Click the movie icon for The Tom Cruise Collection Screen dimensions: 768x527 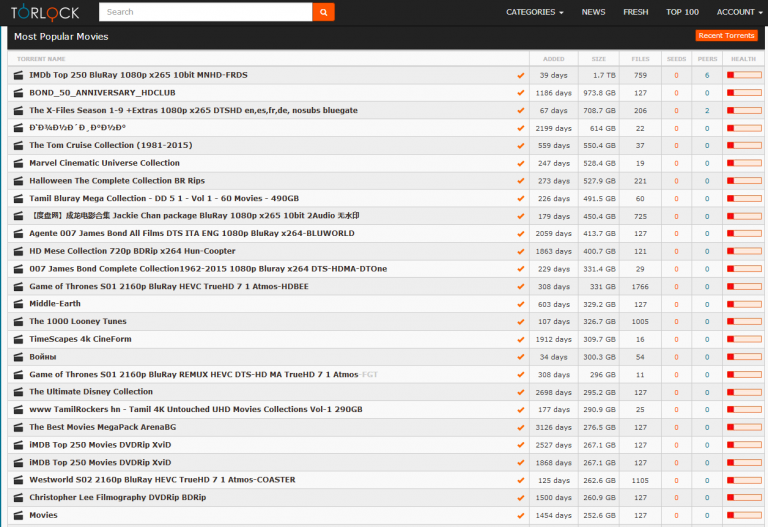(18, 145)
